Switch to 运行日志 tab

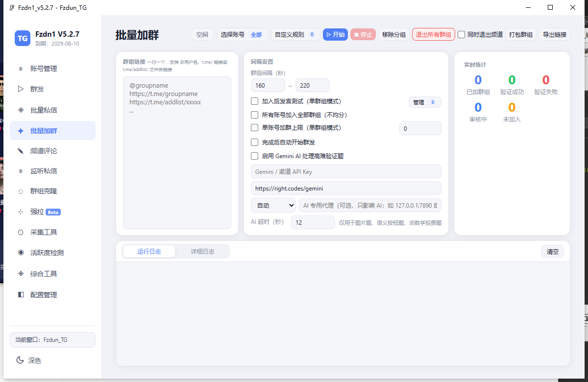(149, 251)
